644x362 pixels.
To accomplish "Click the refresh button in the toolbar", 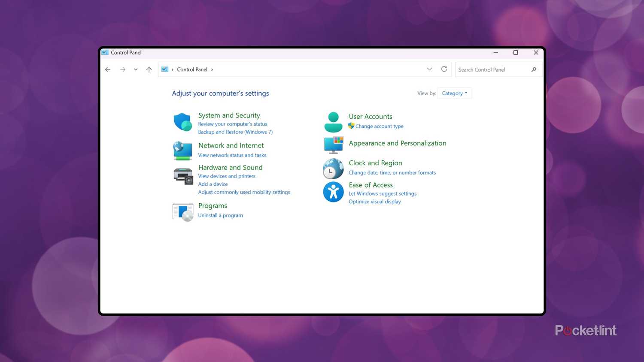I will [444, 69].
